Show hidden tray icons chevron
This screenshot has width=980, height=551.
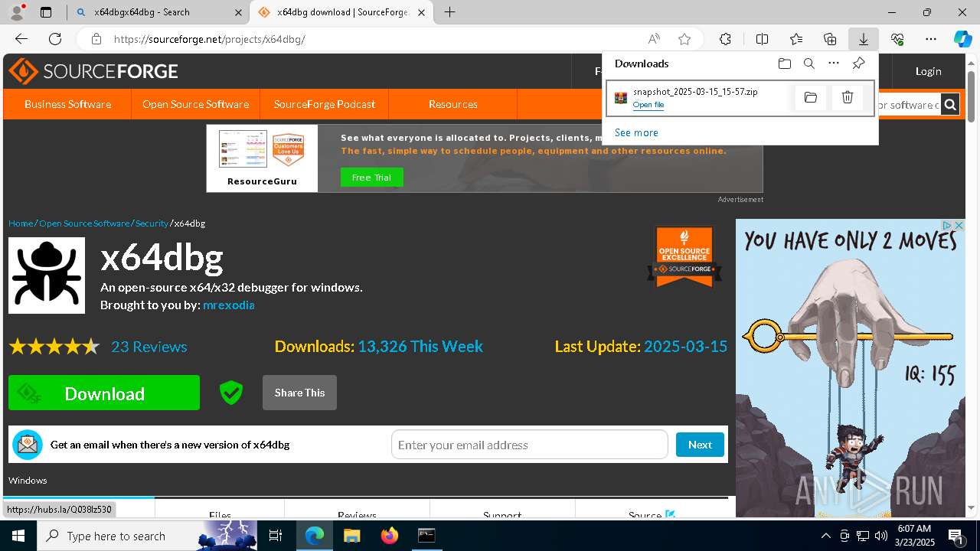[x=825, y=536]
